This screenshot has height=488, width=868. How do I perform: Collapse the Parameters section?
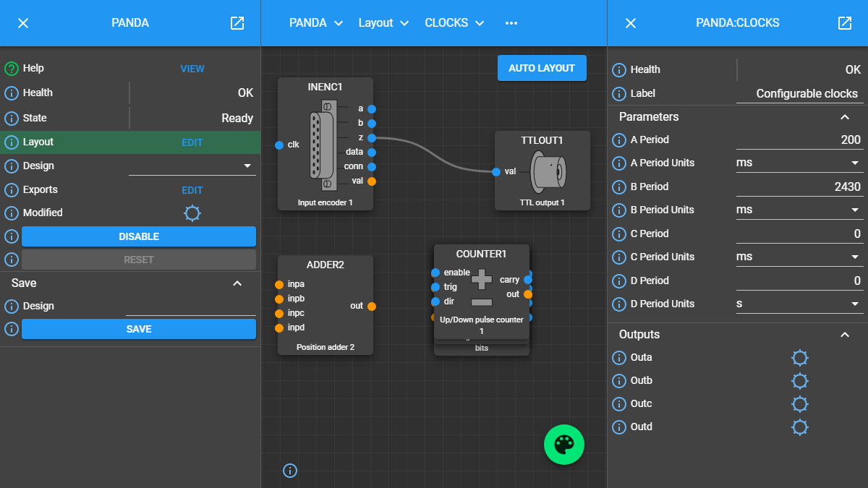point(845,117)
